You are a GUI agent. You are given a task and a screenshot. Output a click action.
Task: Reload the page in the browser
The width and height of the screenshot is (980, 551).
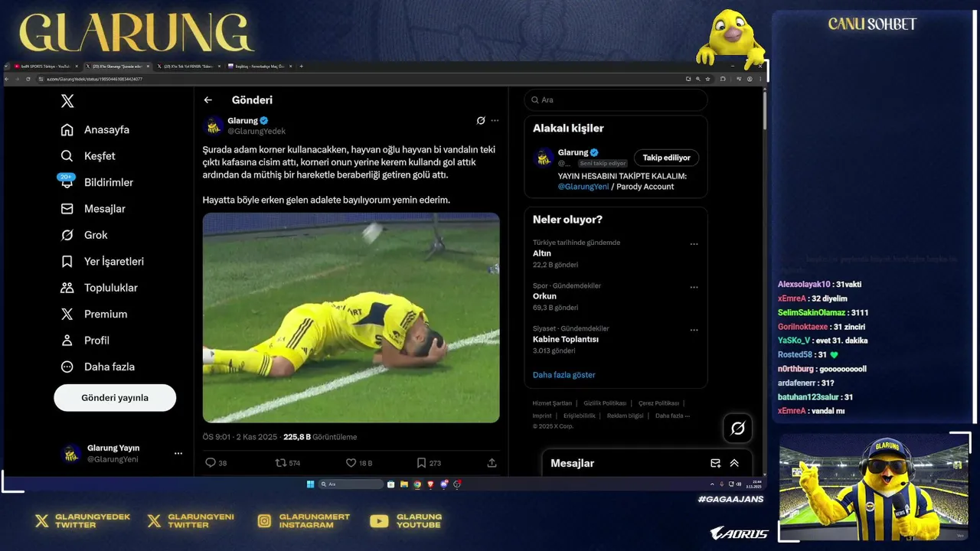(29, 79)
